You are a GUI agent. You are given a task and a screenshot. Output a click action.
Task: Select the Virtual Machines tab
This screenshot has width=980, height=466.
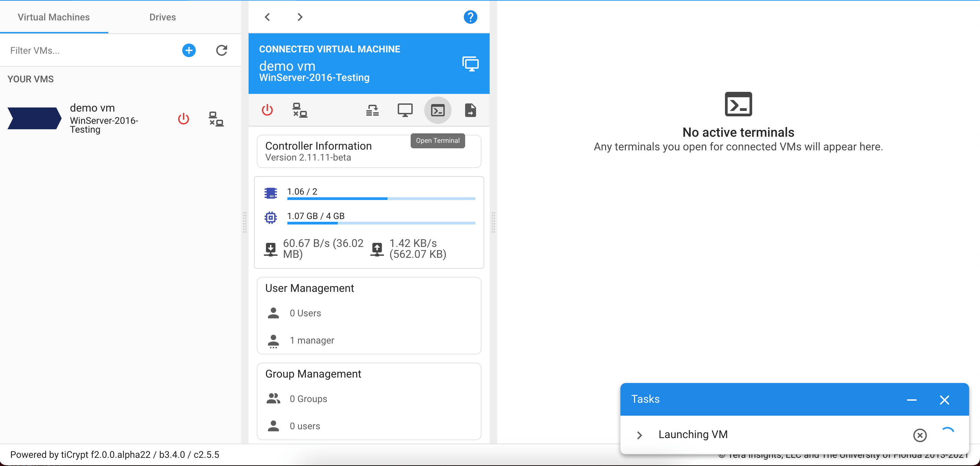point(54,17)
